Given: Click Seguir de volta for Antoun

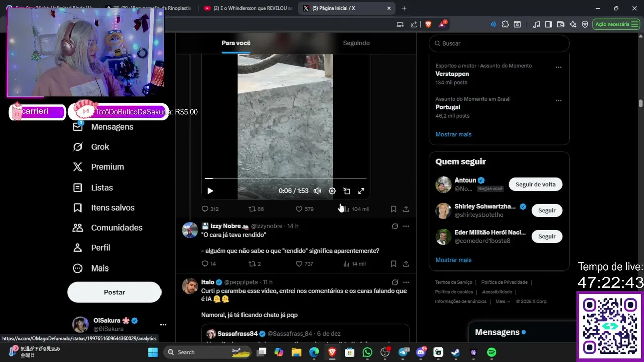Looking at the screenshot, I should 535,184.
